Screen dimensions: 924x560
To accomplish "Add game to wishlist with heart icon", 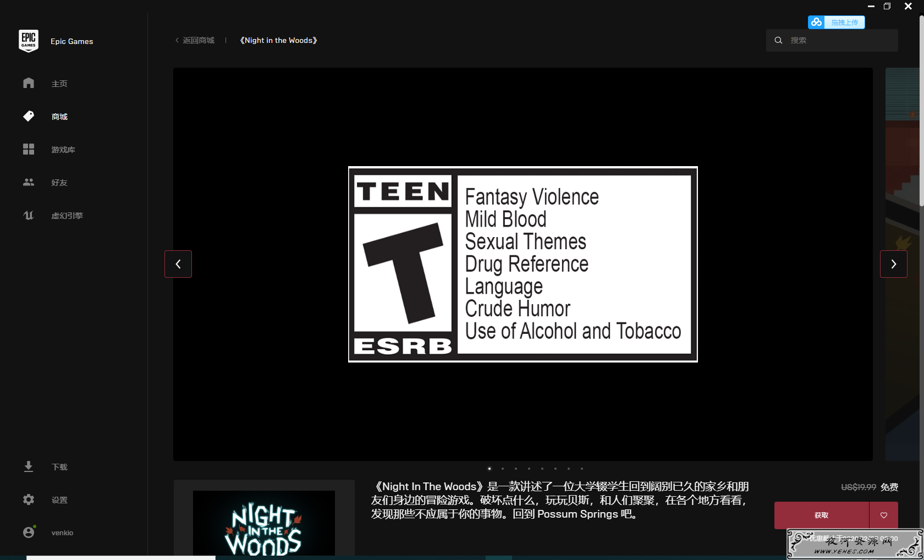I will (884, 515).
